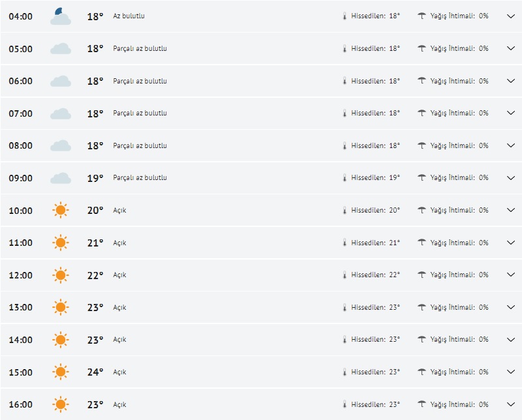Click the moon-cloud icon at 04:00
The image size is (522, 420).
[x=61, y=16]
